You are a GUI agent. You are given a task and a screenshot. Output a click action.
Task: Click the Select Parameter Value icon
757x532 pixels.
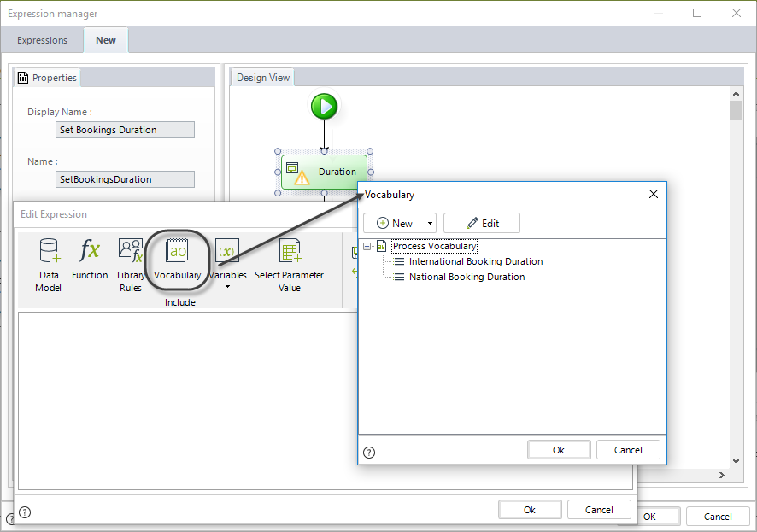point(290,251)
